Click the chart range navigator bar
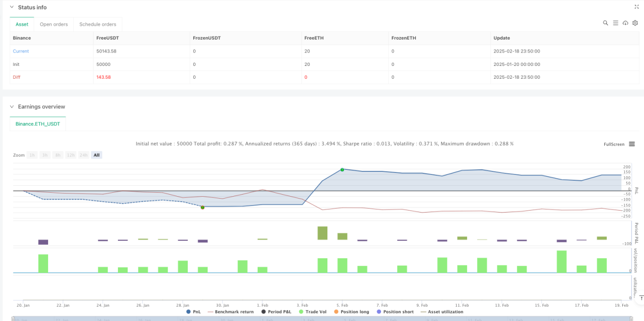 pos(322,319)
